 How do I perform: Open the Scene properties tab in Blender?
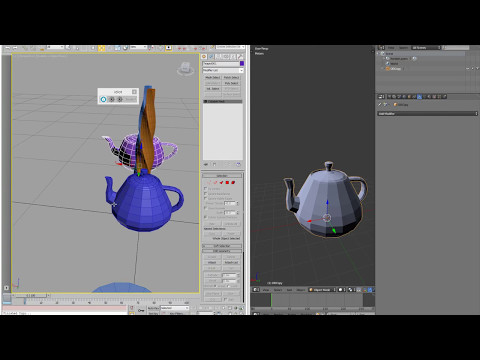click(x=399, y=97)
